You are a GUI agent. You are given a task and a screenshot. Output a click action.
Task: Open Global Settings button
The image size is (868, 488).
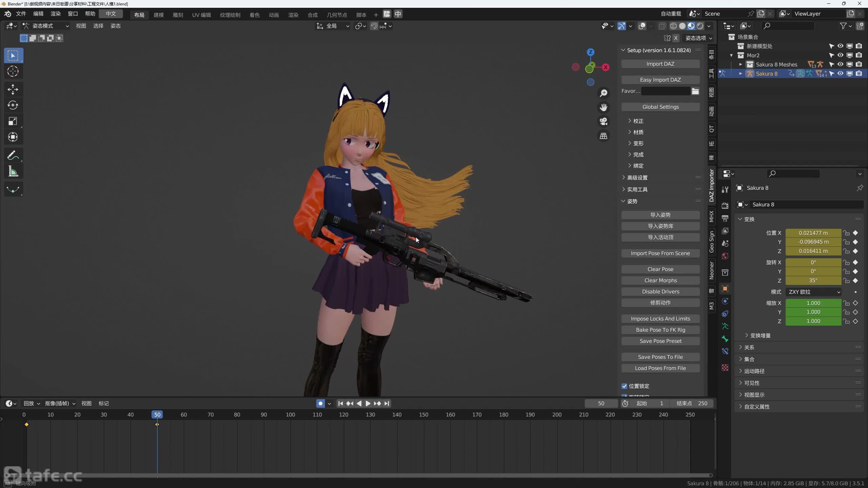pos(660,107)
